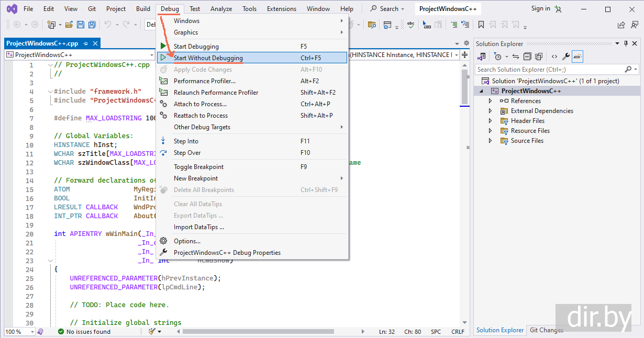Choose Attach to Process menu entry

click(x=200, y=104)
